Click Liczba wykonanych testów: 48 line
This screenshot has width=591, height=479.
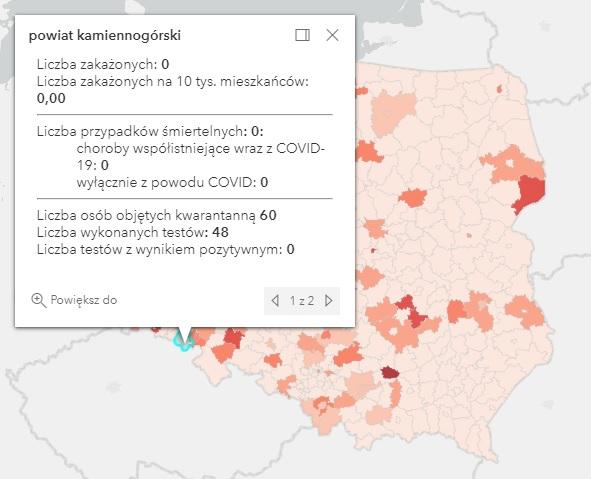point(133,233)
